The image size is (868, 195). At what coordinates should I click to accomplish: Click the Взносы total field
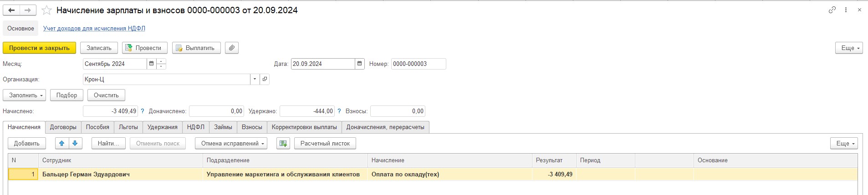[398, 111]
